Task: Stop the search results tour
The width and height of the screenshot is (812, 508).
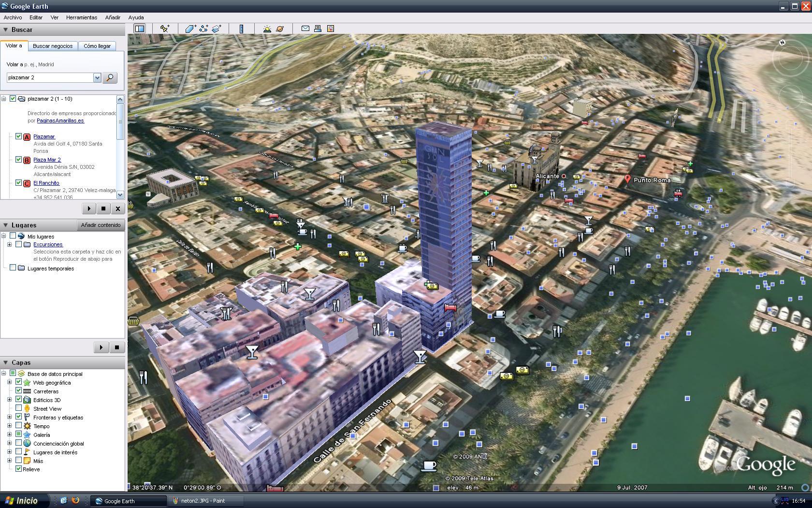Action: pos(103,209)
